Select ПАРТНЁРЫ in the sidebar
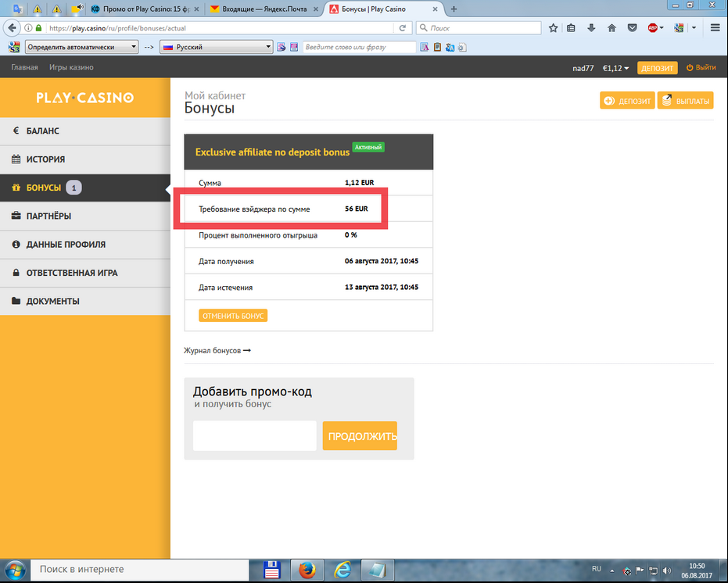Viewport: 728px width, 583px height. [x=85, y=216]
